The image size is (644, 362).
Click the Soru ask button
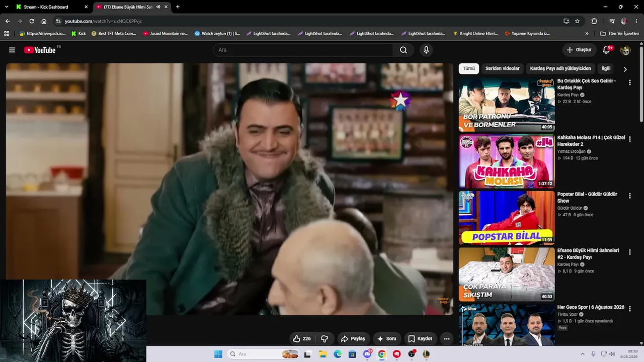(386, 339)
